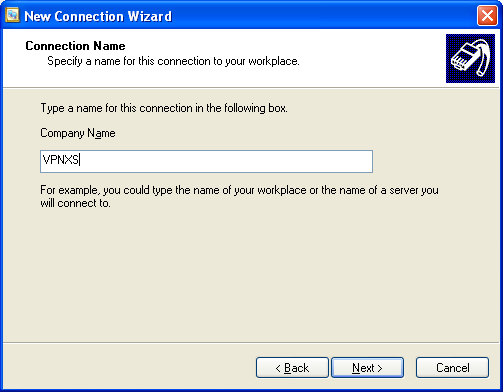Click the Company Name label

pyautogui.click(x=78, y=133)
